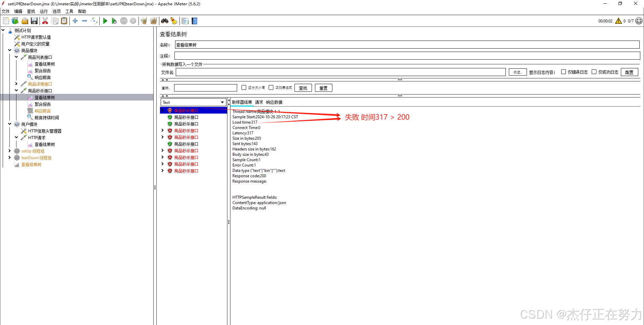Click the Clear All results icon
The width and height of the screenshot is (644, 325).
click(x=154, y=21)
